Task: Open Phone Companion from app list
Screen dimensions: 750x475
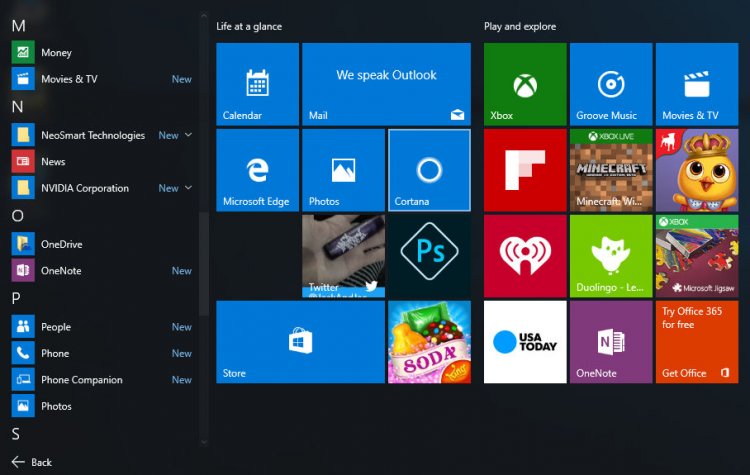Action: point(101,380)
